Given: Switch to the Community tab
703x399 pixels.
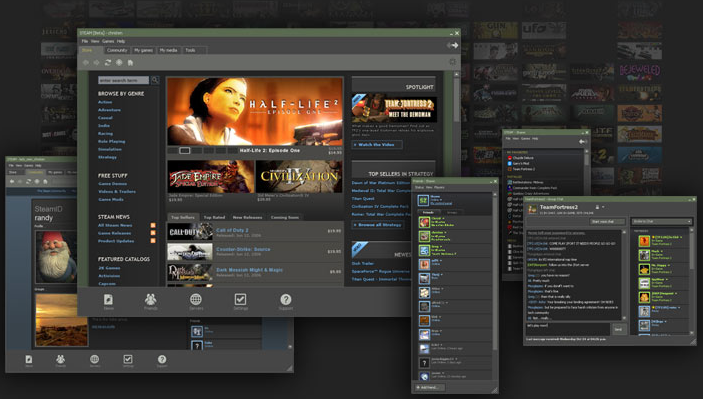Looking at the screenshot, I should tap(117, 50).
